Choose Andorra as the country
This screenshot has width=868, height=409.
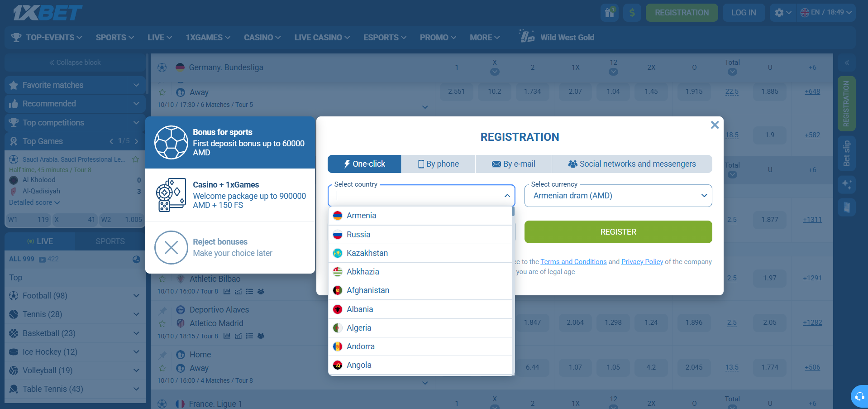420,346
